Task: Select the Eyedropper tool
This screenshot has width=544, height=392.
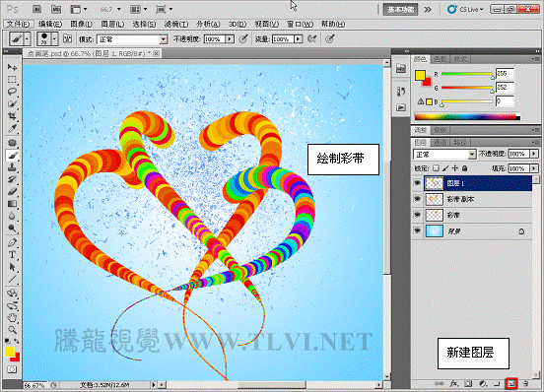Action: tap(12, 128)
